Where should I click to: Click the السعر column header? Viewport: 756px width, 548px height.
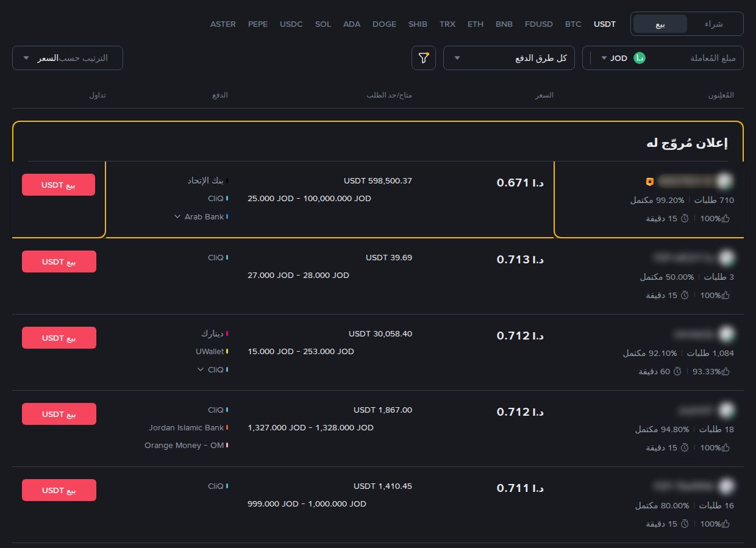[544, 95]
